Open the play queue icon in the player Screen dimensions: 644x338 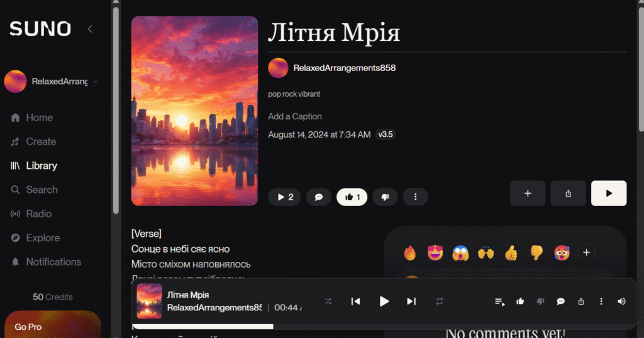(x=499, y=302)
